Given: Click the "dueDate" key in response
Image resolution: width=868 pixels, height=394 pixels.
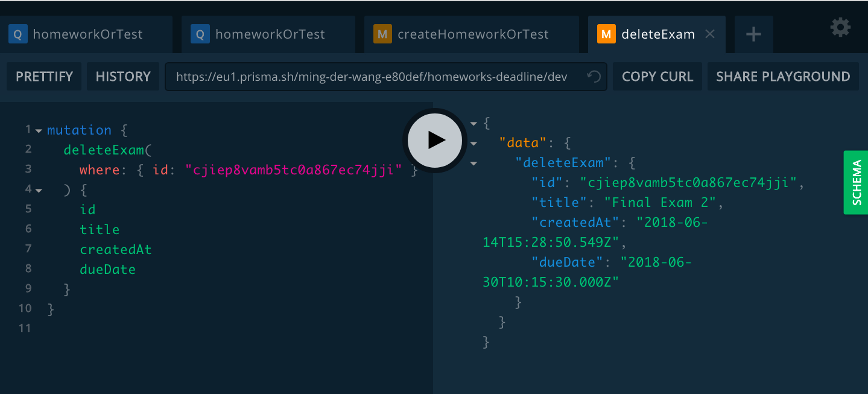Looking at the screenshot, I should 567,262.
